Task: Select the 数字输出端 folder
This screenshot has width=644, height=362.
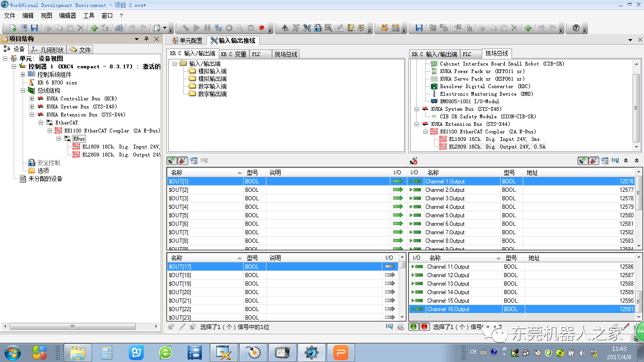Action: [x=212, y=94]
